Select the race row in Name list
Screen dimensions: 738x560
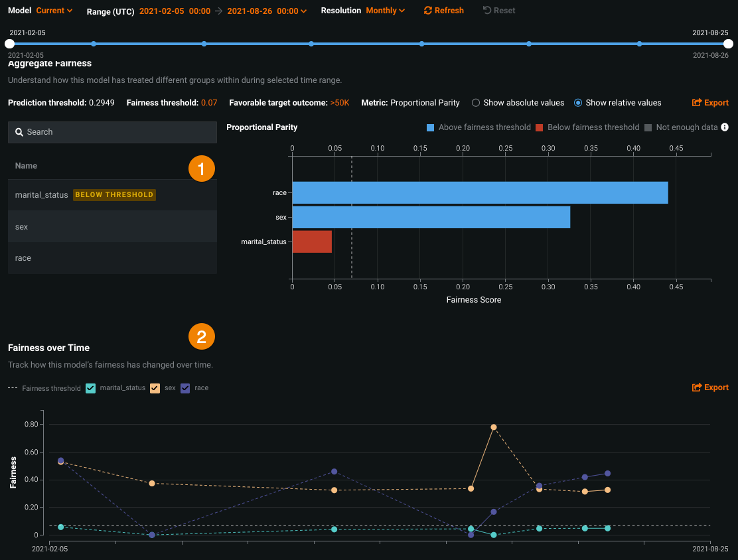[23, 258]
